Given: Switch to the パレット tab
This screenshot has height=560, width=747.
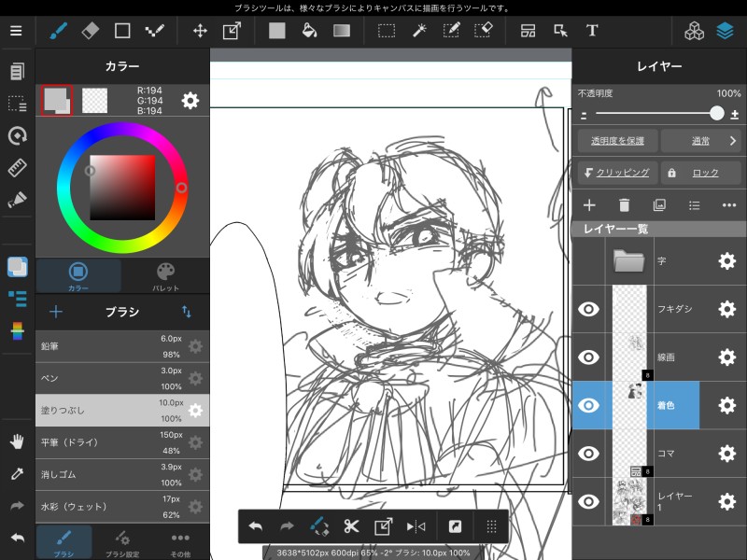Looking at the screenshot, I should point(165,275).
